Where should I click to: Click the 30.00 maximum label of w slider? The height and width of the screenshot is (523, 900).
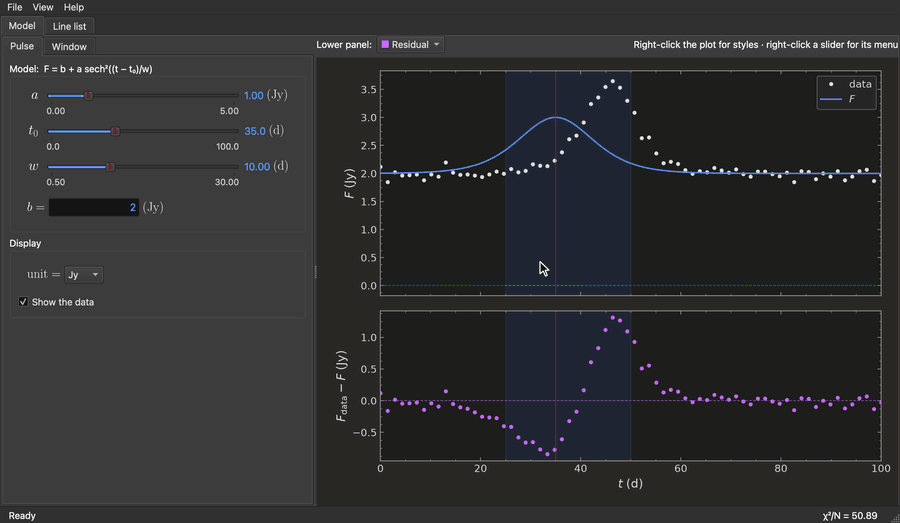[x=227, y=182]
